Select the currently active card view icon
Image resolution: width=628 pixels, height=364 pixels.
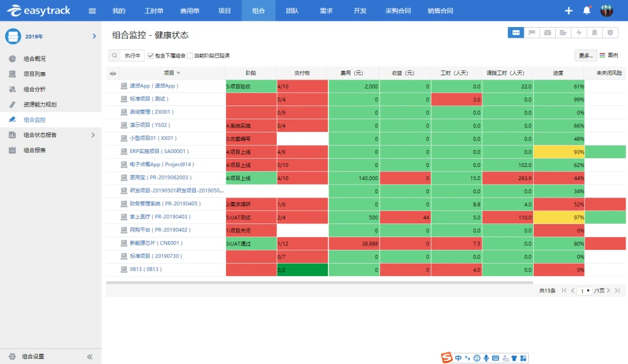[x=516, y=33]
